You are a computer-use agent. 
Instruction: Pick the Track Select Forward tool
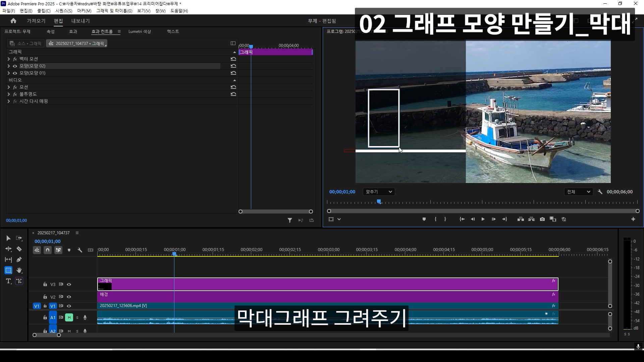coord(19,238)
